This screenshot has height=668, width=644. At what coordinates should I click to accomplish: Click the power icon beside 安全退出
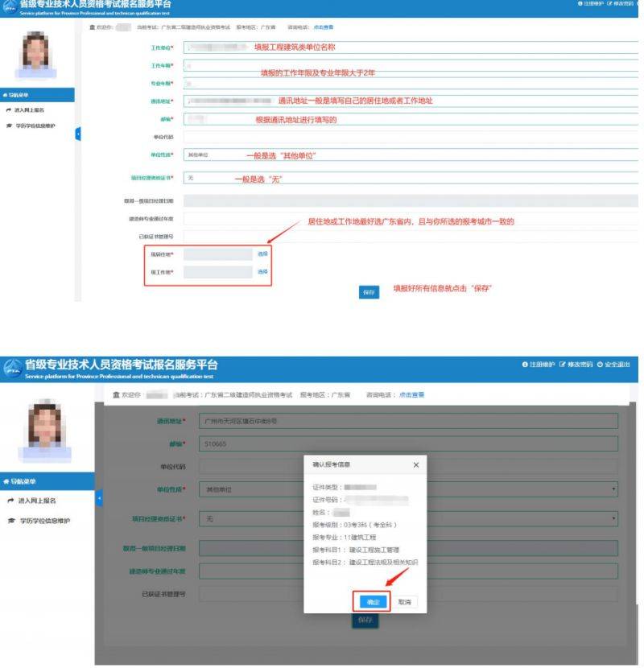pyautogui.click(x=600, y=365)
